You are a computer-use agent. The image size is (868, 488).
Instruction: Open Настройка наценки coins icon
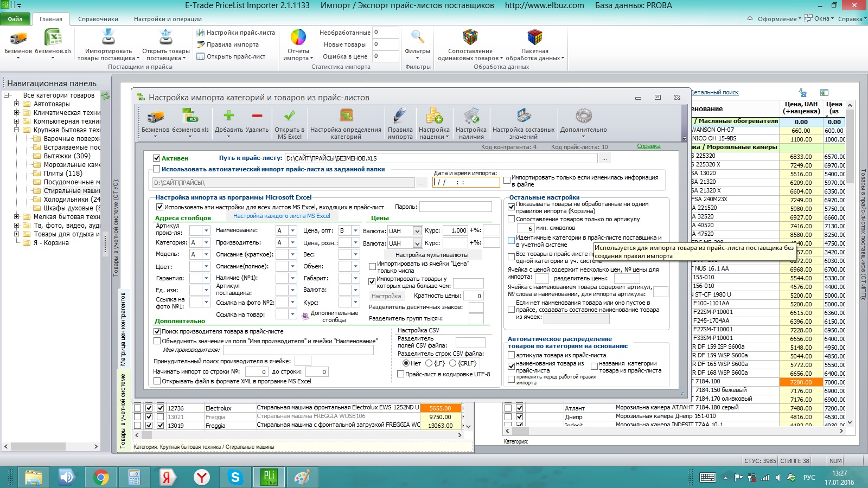[x=434, y=116]
